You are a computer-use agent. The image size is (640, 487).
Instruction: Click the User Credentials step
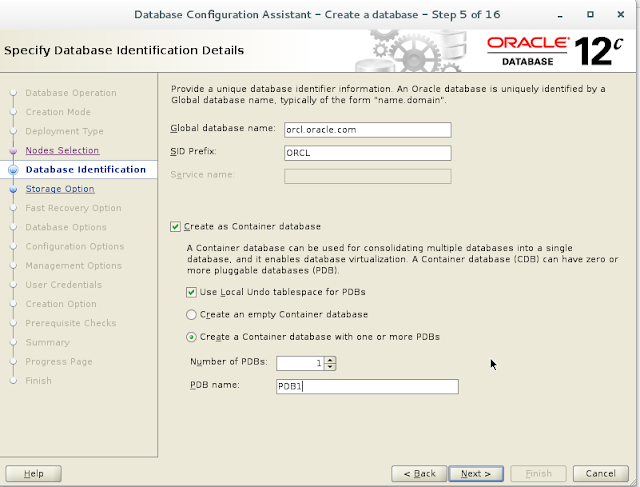pyautogui.click(x=64, y=285)
